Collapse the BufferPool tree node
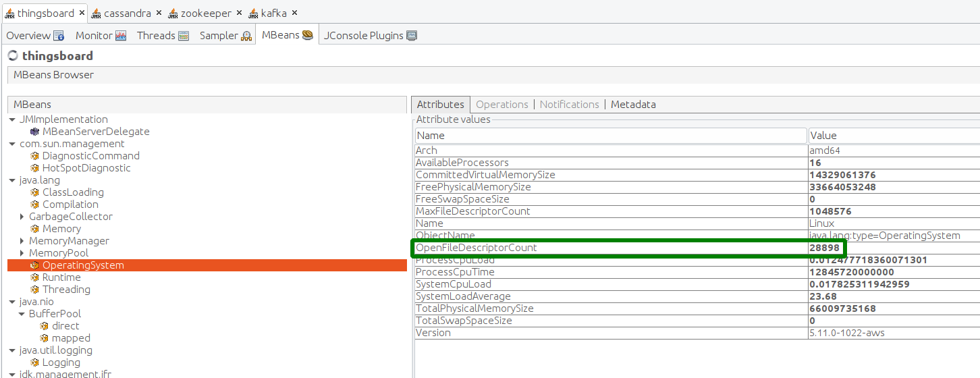The image size is (980, 378). click(x=22, y=314)
